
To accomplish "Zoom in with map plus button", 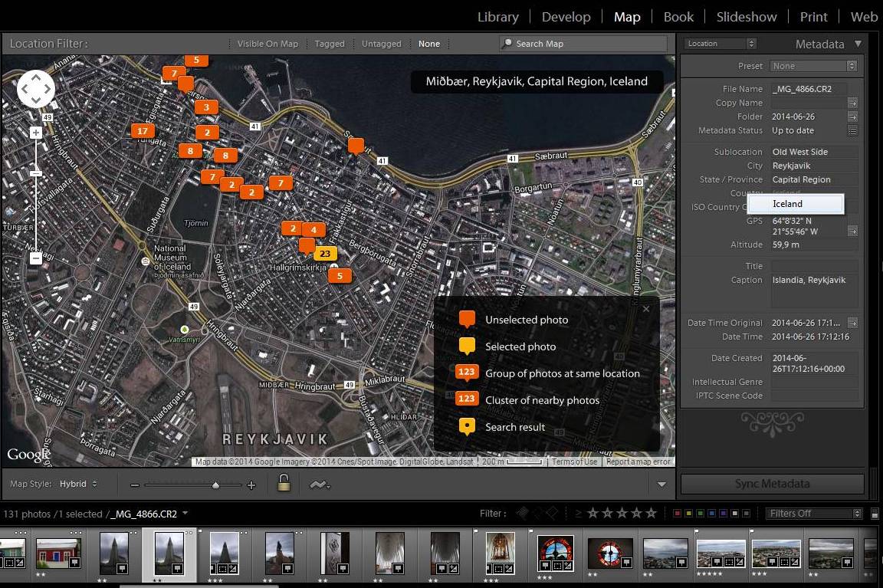I will pyautogui.click(x=36, y=133).
